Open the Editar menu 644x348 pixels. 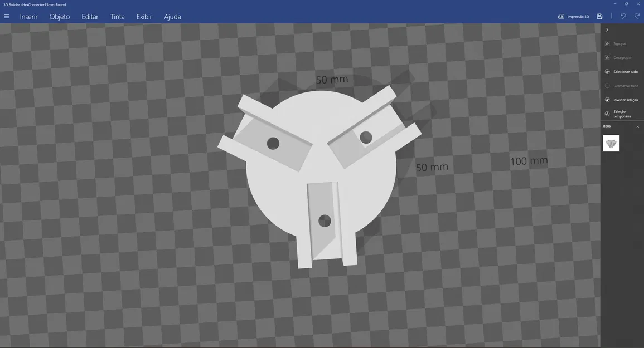coord(90,17)
